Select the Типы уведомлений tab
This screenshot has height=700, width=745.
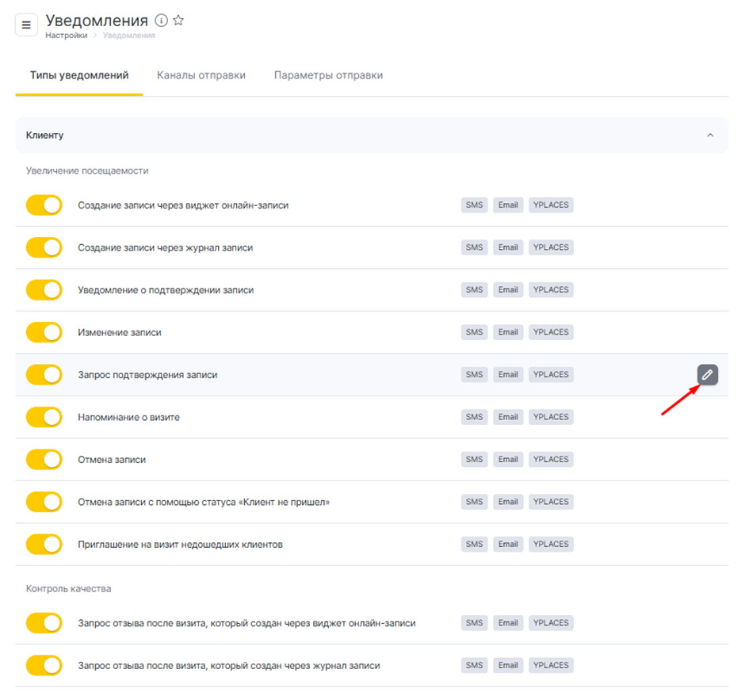pyautogui.click(x=79, y=75)
